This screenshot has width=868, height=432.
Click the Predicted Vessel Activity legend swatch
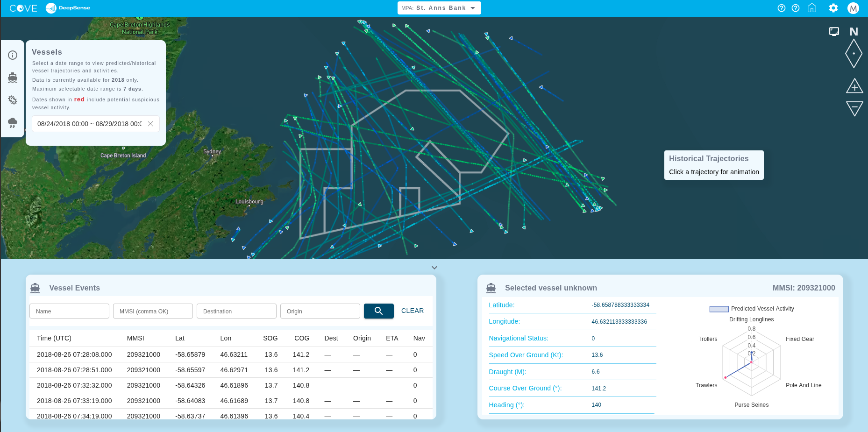[x=719, y=309]
